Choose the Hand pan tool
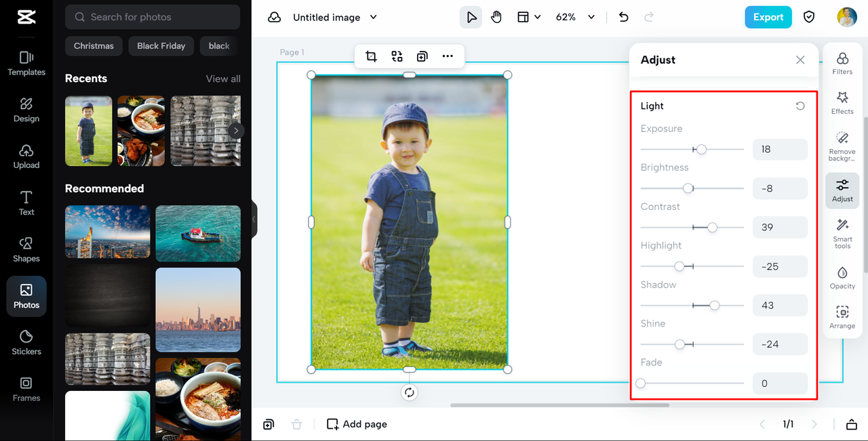Image resolution: width=868 pixels, height=441 pixels. [x=496, y=17]
